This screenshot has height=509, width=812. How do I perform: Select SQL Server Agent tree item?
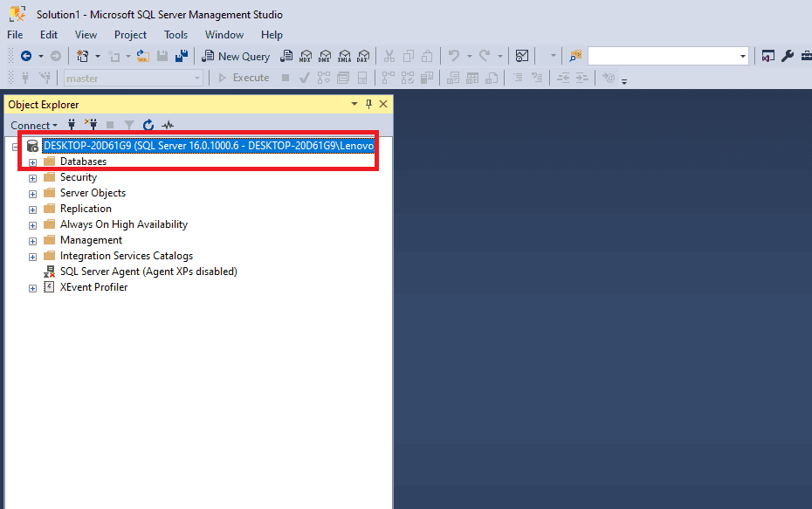pyautogui.click(x=148, y=272)
